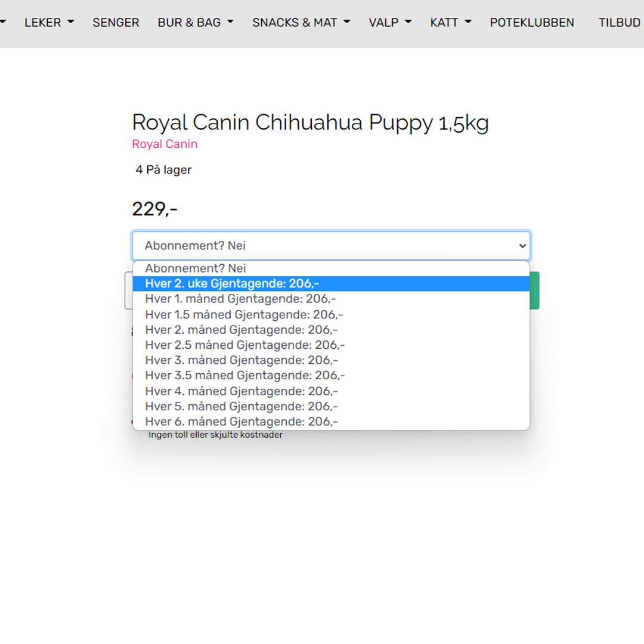Visit the POTEKLUBBEN page
This screenshot has height=644, width=644.
pos(532,23)
